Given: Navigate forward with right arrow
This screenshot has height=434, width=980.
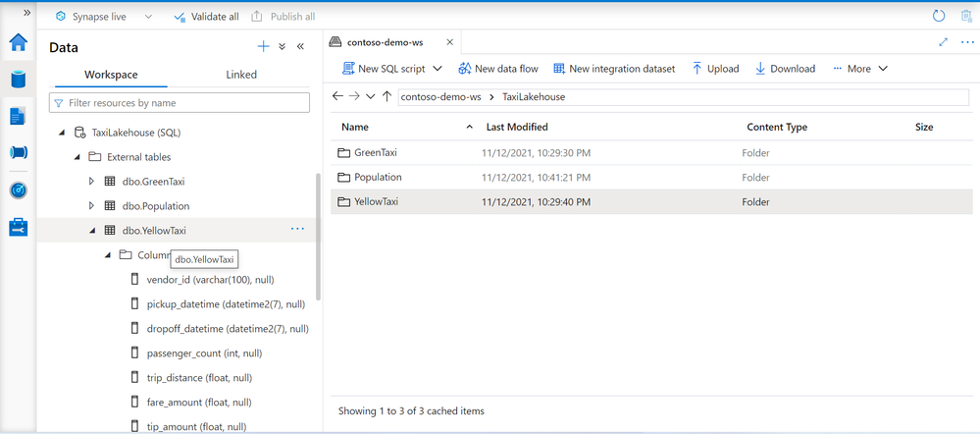Looking at the screenshot, I should [x=354, y=96].
